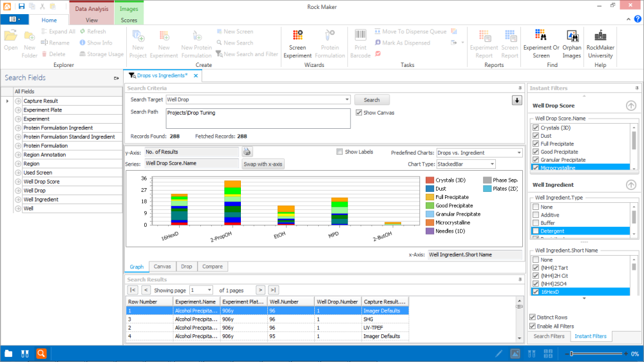The image size is (644, 362).
Task: Collapse the Well Ingredient filter
Action: [x=631, y=185]
